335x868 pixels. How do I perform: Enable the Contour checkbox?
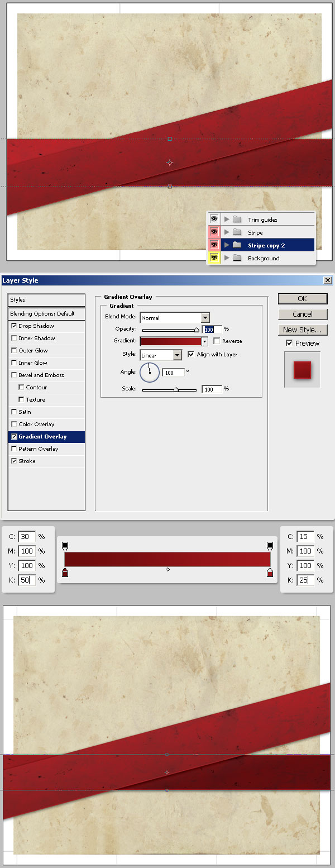pyautogui.click(x=21, y=387)
